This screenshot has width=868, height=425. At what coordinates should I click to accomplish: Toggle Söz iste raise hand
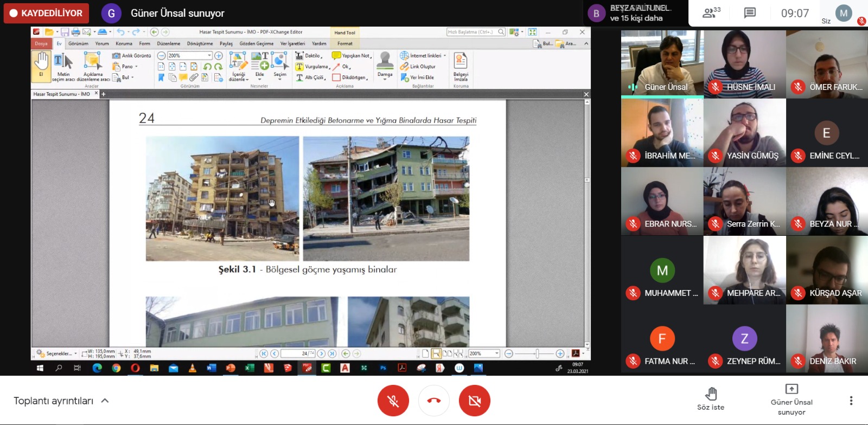(711, 398)
